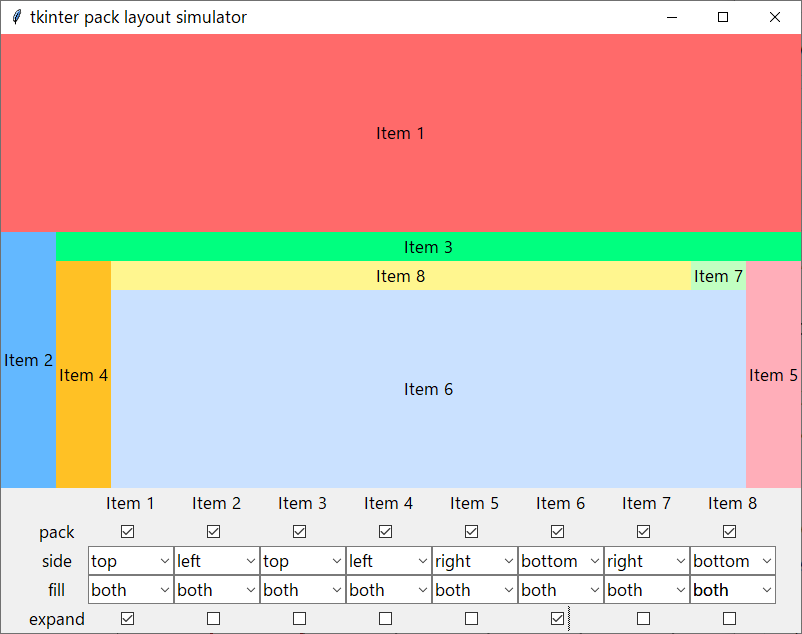
Task: Open the side dropdown for Item 7
Action: 647,561
